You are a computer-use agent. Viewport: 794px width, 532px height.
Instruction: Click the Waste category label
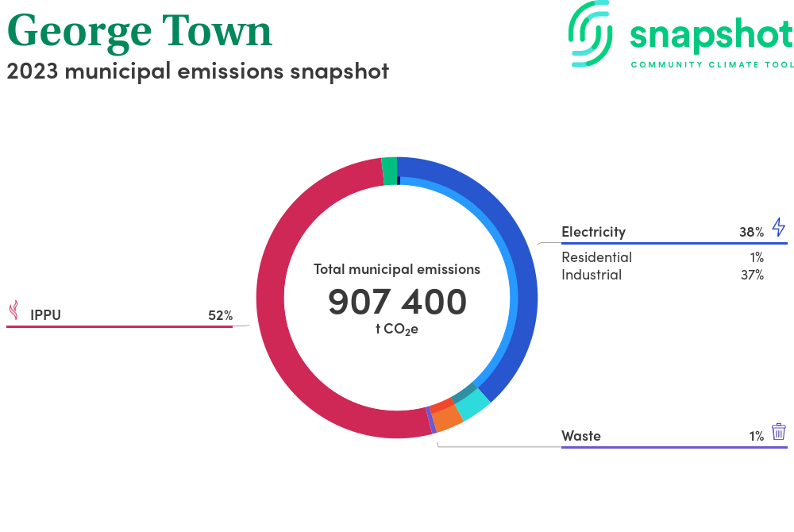tap(580, 436)
